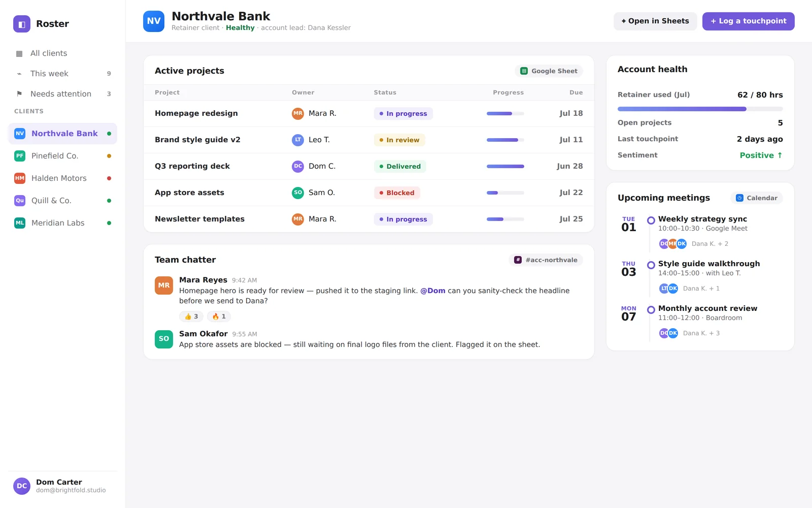Click Mara R. avatar in Homepage redesign row
This screenshot has height=508, width=812.
coord(298,113)
